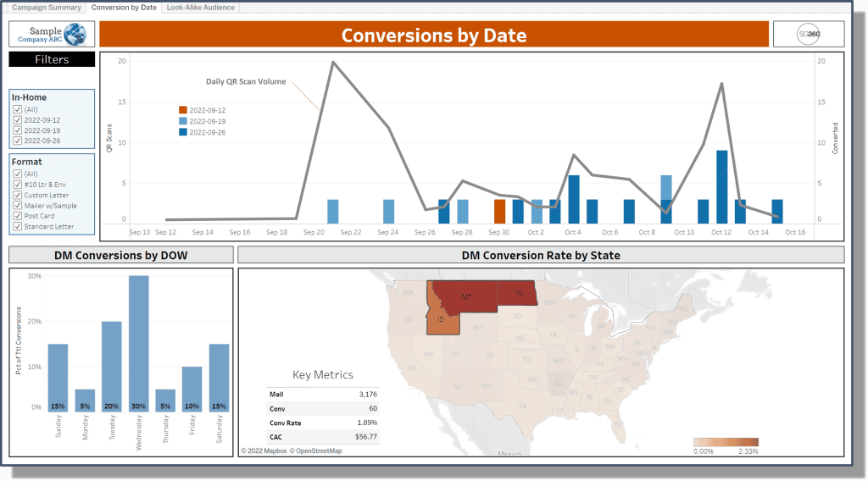The image size is (868, 481).
Task: Select Montana on the map
Action: tap(467, 297)
